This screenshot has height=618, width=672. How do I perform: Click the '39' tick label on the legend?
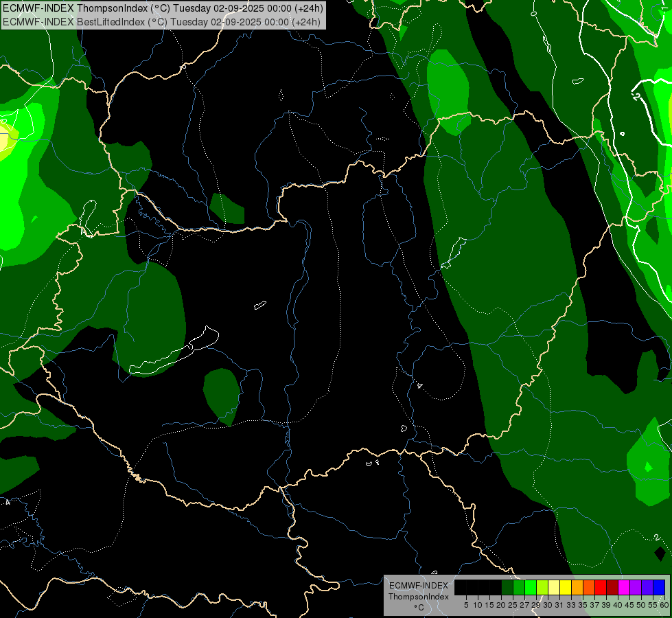(x=606, y=605)
